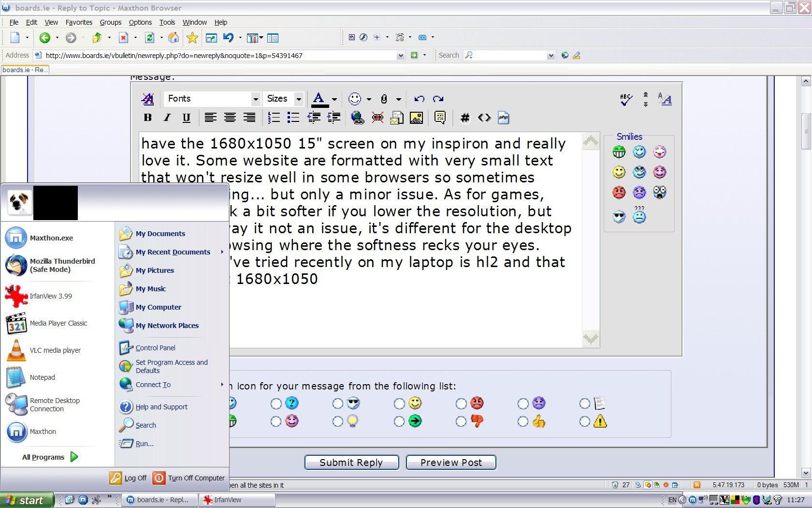This screenshot has width=812, height=508.
Task: Open the Tools menu
Action: point(167,22)
